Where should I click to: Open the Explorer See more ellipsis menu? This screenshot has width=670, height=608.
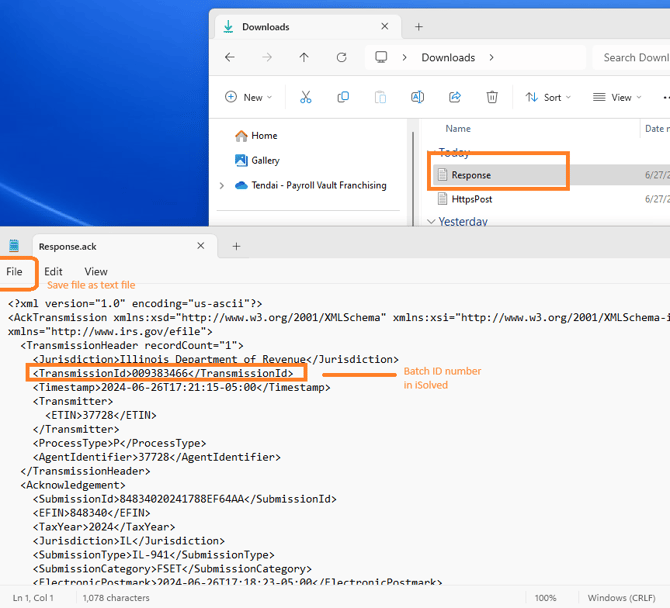666,98
